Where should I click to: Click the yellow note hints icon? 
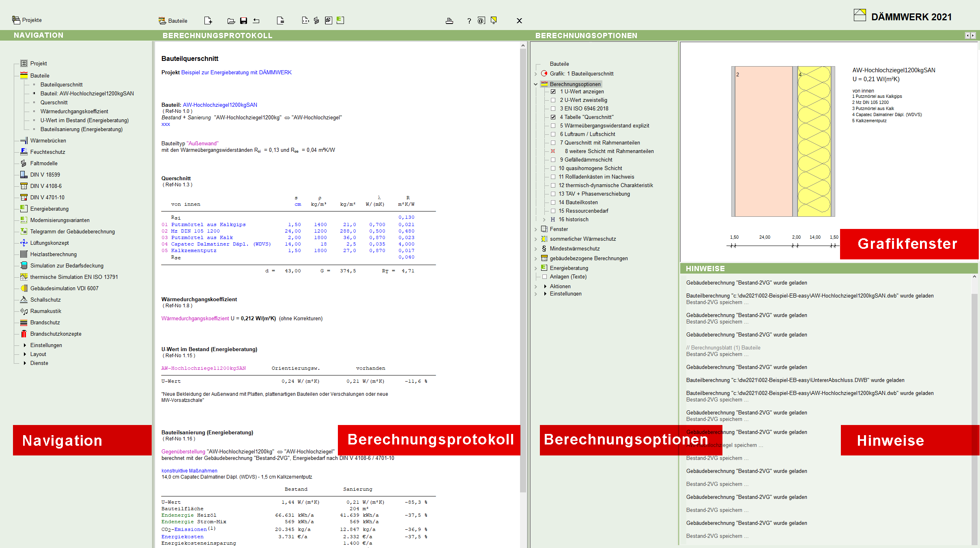pyautogui.click(x=494, y=20)
